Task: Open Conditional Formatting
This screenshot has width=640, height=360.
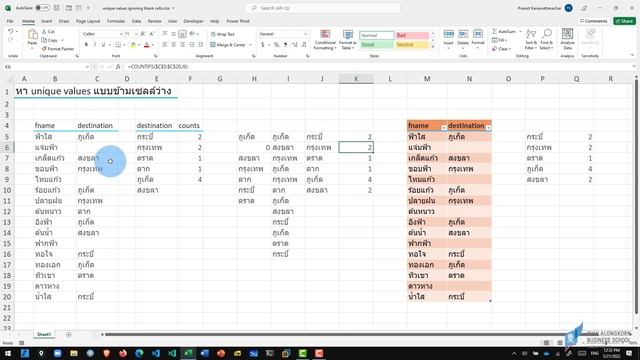Action: tap(325, 40)
